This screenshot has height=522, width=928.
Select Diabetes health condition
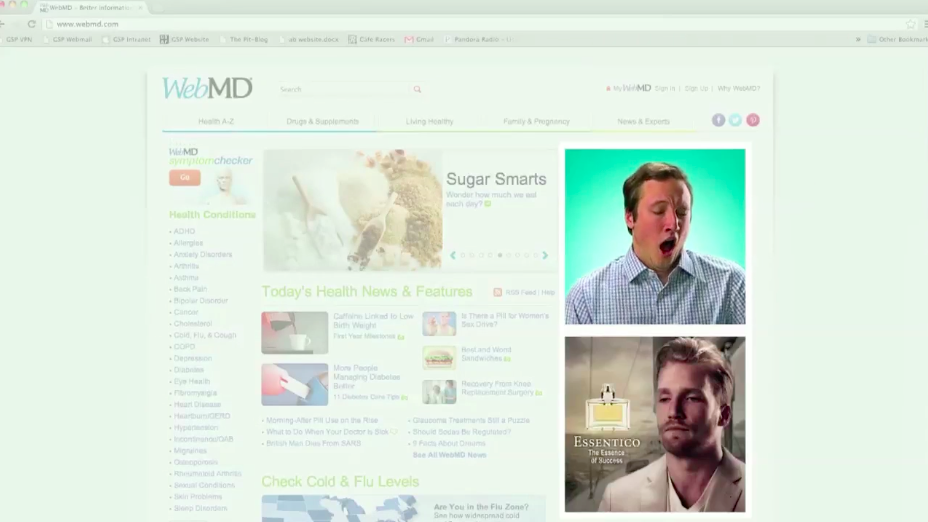(189, 370)
